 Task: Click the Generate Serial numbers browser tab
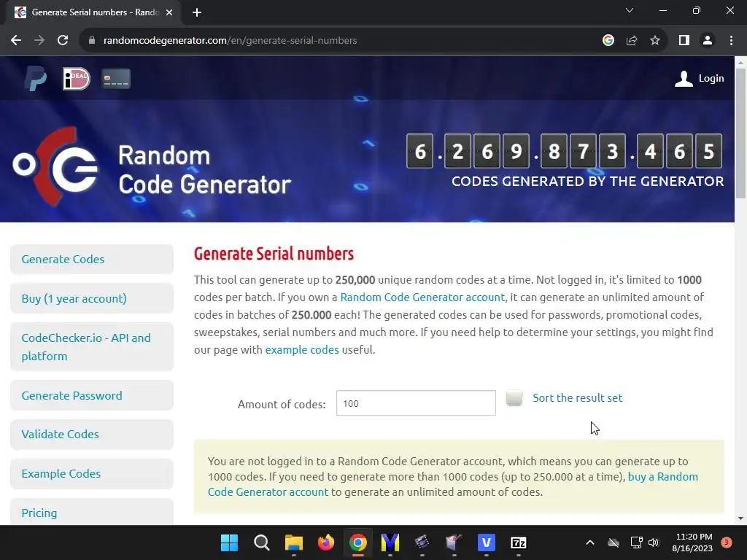point(93,12)
